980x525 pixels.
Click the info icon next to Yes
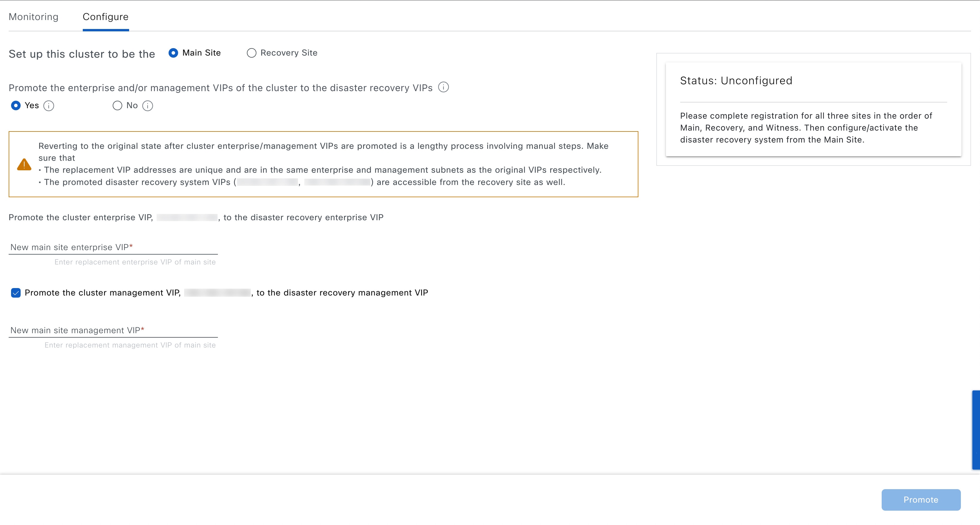[x=49, y=106]
